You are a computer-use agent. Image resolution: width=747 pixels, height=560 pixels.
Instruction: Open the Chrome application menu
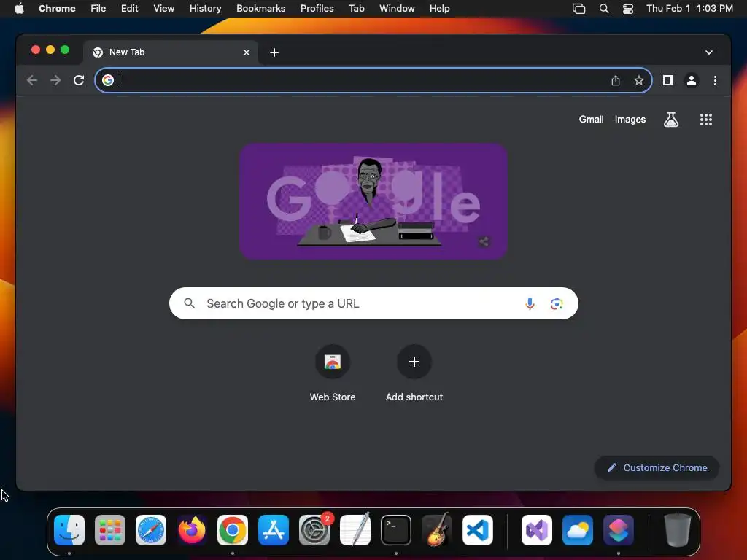tap(57, 9)
